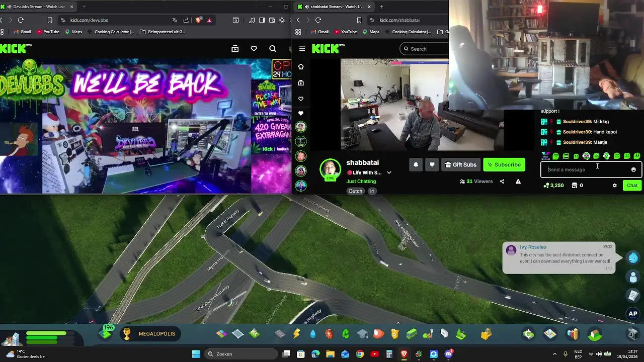
Task: Open the garbage recycling tool
Action: [346, 334]
